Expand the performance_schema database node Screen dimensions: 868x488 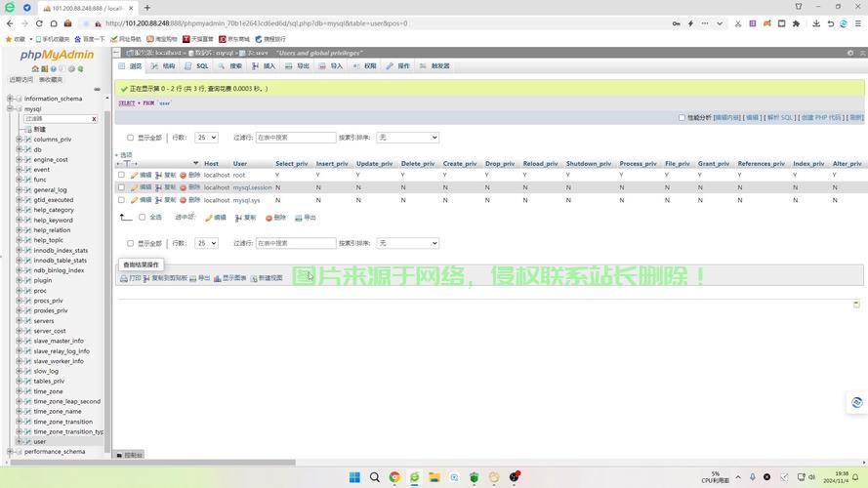tap(10, 452)
